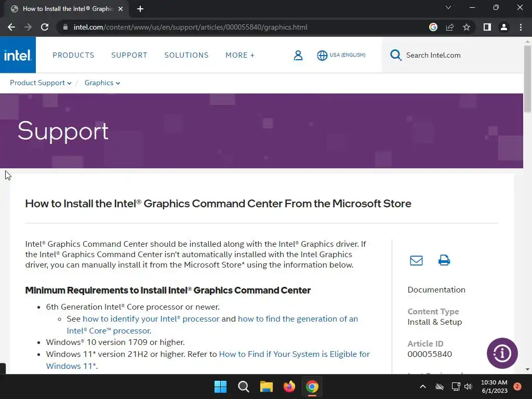532x399 pixels.
Task: Click the Minimum Requirements heading
Action: pyautogui.click(x=168, y=290)
